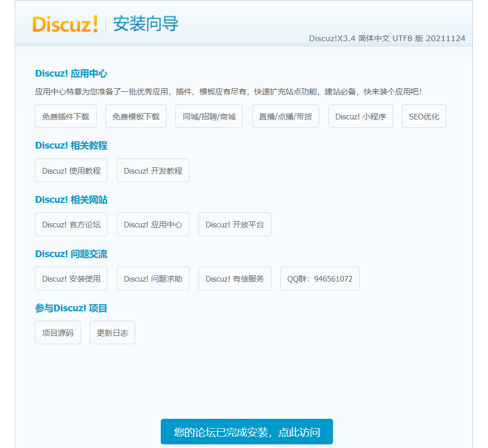This screenshot has height=448, width=488.
Task: Open Discuz! 应用中心 button under 相关网站
Action: pos(153,224)
